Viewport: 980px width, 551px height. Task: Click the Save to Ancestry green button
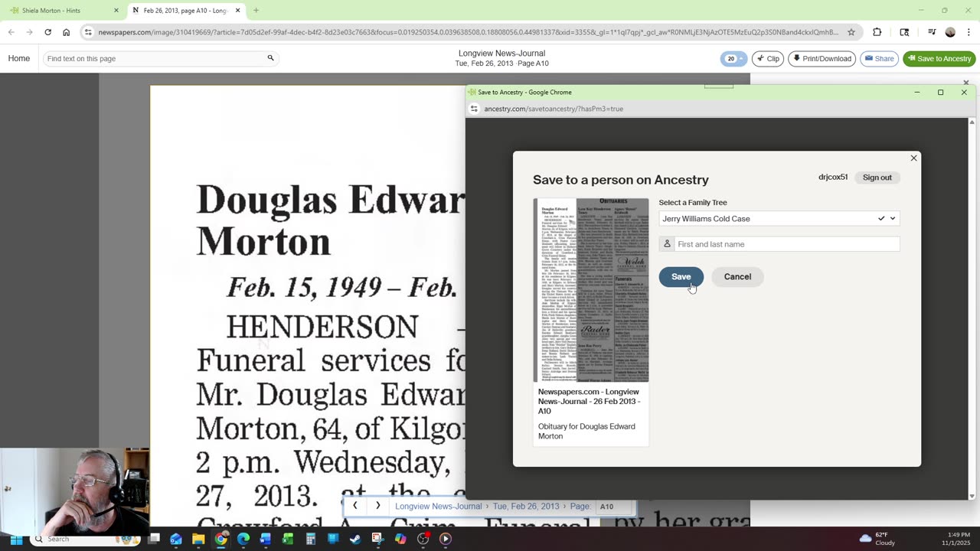tap(939, 59)
